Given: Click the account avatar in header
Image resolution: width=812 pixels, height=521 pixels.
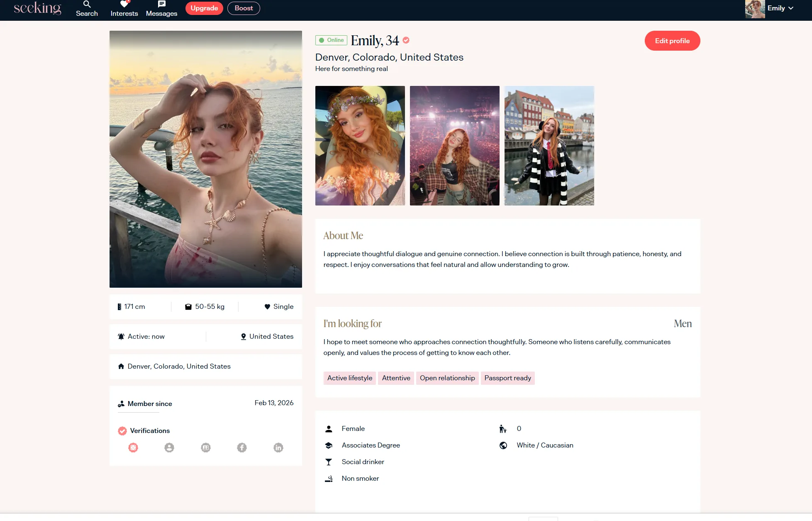Looking at the screenshot, I should coord(755,9).
